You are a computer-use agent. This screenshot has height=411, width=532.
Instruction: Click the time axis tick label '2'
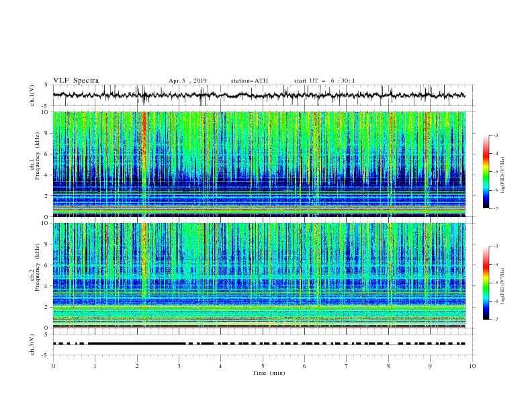click(137, 366)
